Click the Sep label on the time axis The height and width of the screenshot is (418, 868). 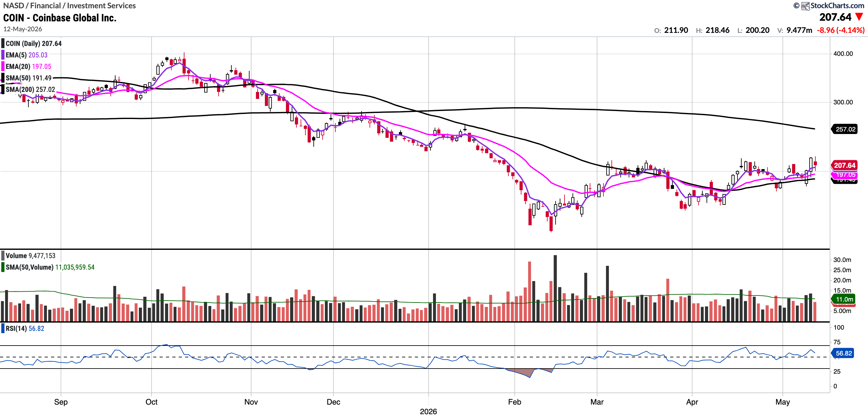click(61, 402)
